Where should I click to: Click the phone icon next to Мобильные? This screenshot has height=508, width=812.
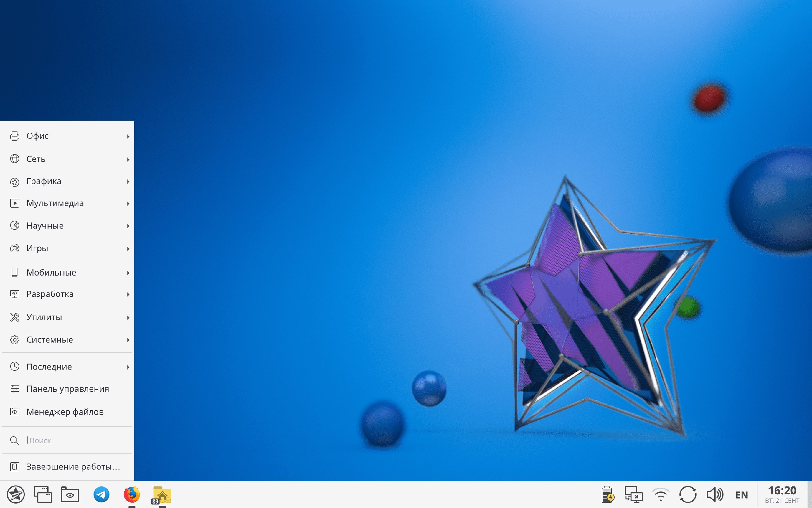(x=14, y=272)
